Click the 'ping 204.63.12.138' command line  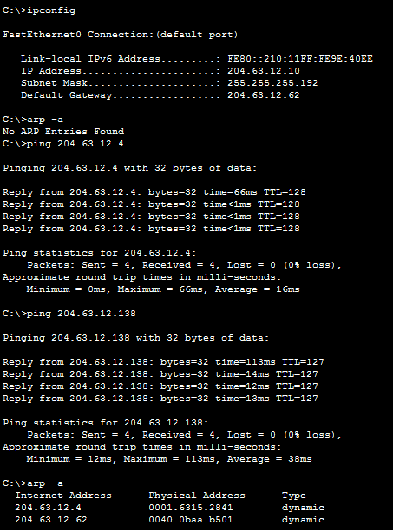pos(69,314)
